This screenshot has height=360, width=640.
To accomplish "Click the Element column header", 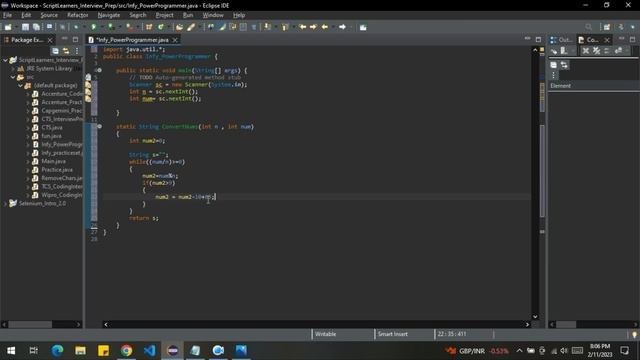I will coord(593,86).
